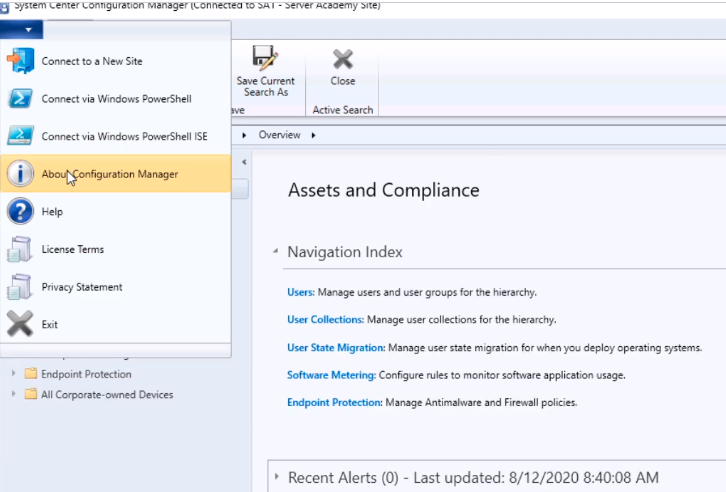The width and height of the screenshot is (726, 492).
Task: Click the Help question mark icon
Action: [x=20, y=212]
